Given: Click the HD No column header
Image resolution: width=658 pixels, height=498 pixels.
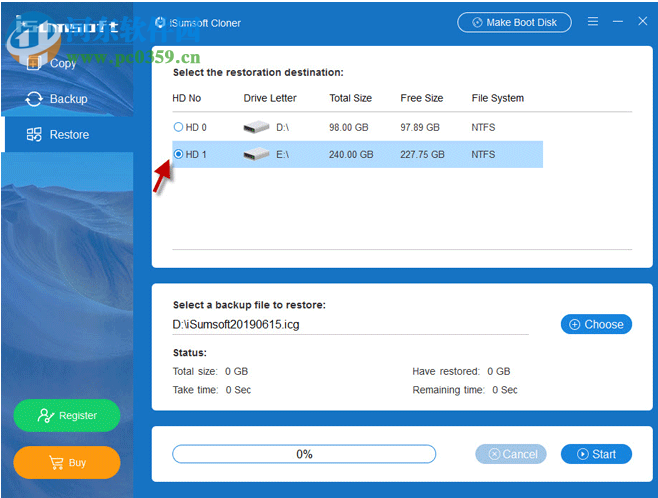Looking at the screenshot, I should [x=187, y=98].
